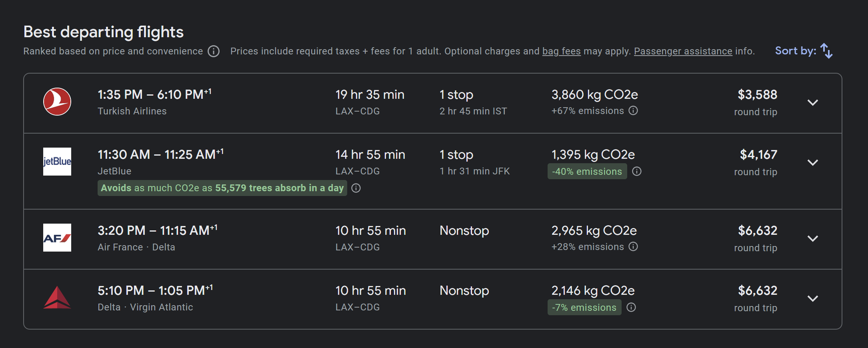The image size is (868, 348).
Task: Expand the Turkish Airlines flight details
Action: (813, 103)
